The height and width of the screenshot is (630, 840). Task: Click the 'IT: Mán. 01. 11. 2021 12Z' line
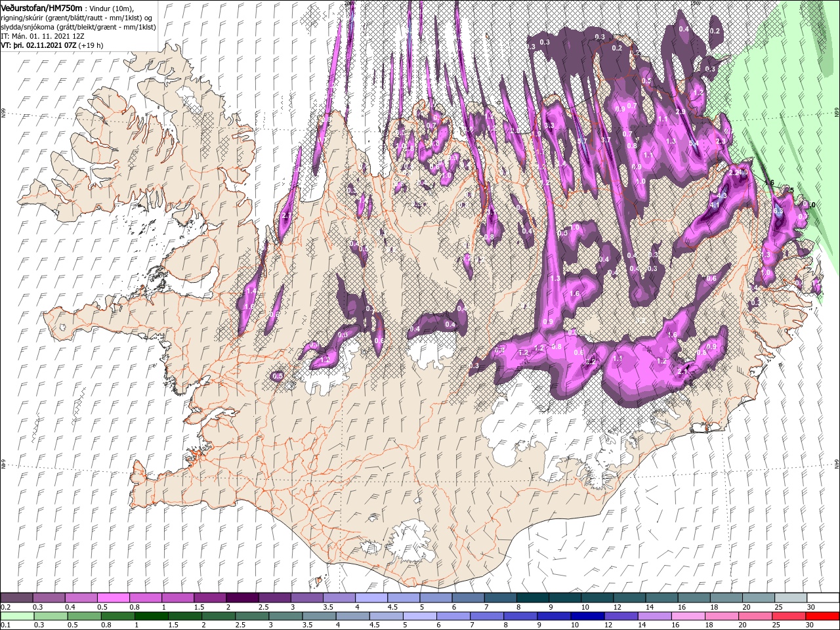(43, 36)
